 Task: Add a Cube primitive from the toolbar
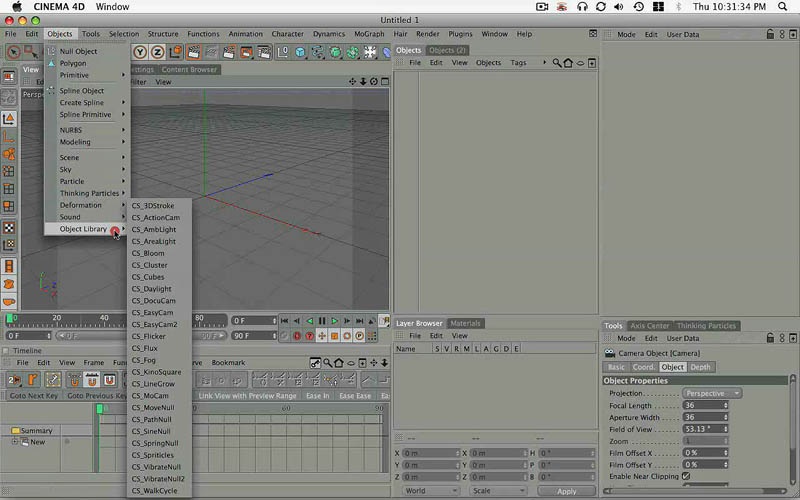[x=299, y=52]
